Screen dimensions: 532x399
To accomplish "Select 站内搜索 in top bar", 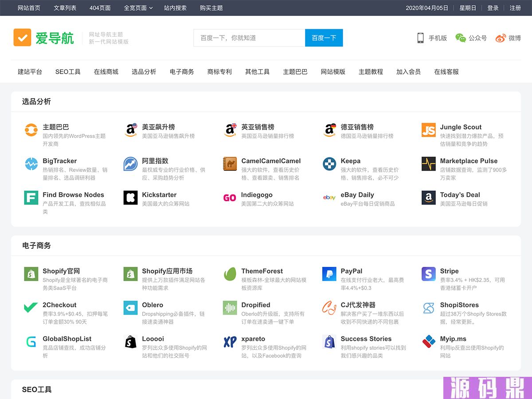I will click(x=175, y=8).
